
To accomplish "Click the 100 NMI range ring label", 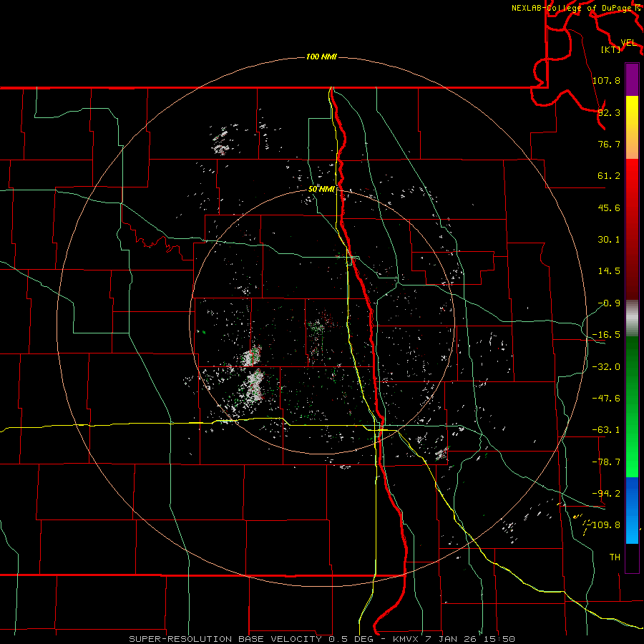I will point(321,57).
